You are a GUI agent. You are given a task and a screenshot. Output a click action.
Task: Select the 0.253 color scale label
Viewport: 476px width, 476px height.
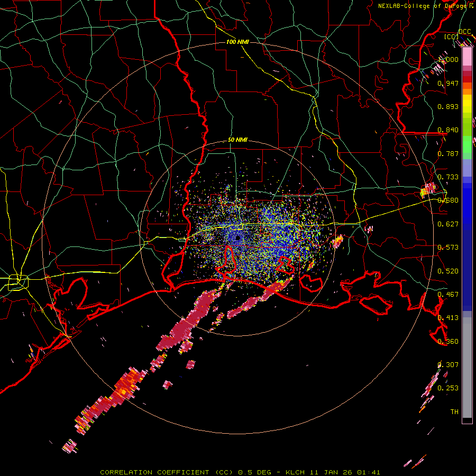click(x=448, y=388)
